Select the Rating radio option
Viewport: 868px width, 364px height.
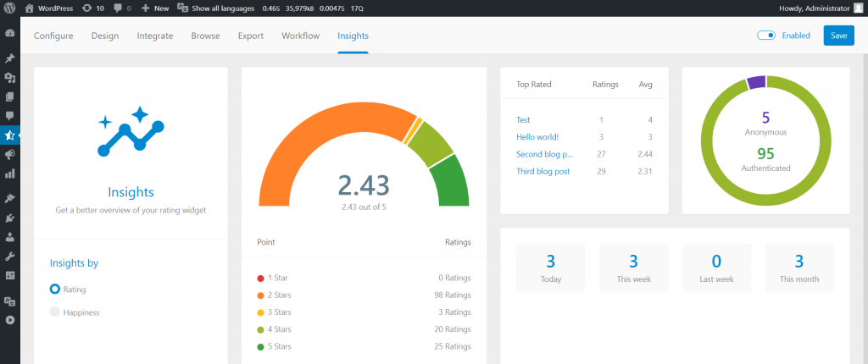tap(54, 290)
